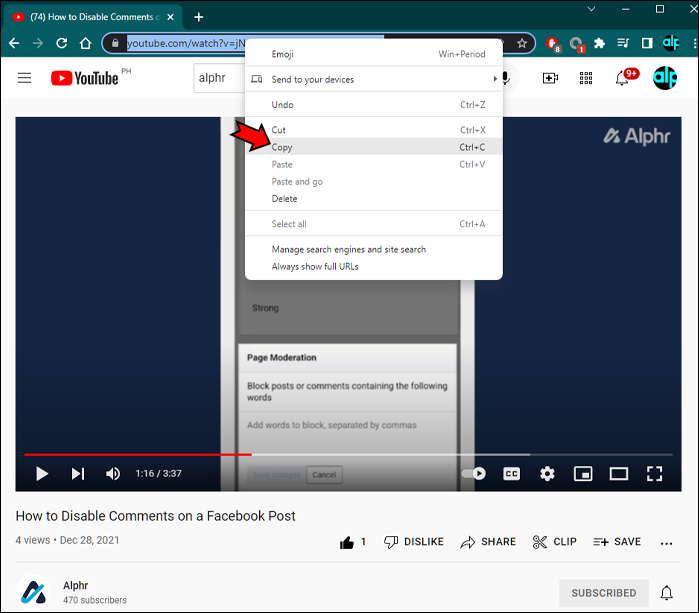The image size is (699, 613).
Task: Click the DISLIKE button
Action: pos(414,542)
